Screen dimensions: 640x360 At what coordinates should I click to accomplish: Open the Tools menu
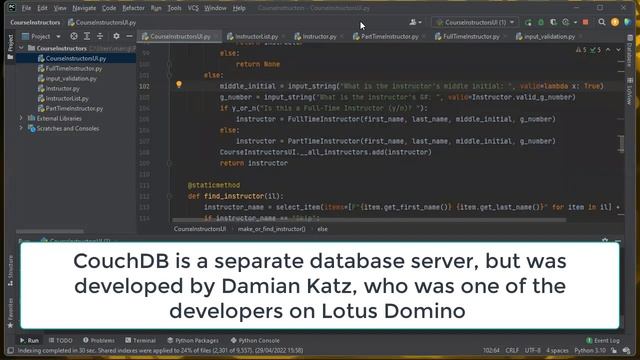(174, 8)
